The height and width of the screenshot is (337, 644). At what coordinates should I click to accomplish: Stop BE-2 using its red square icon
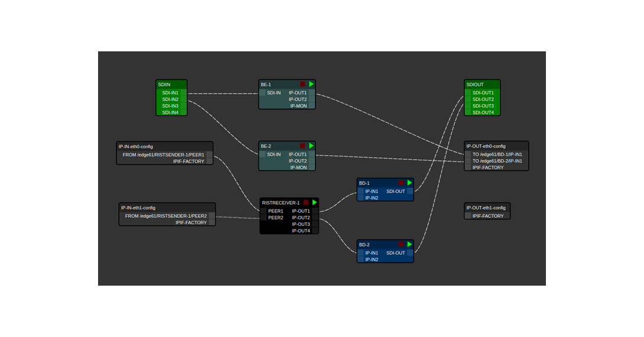(x=303, y=146)
